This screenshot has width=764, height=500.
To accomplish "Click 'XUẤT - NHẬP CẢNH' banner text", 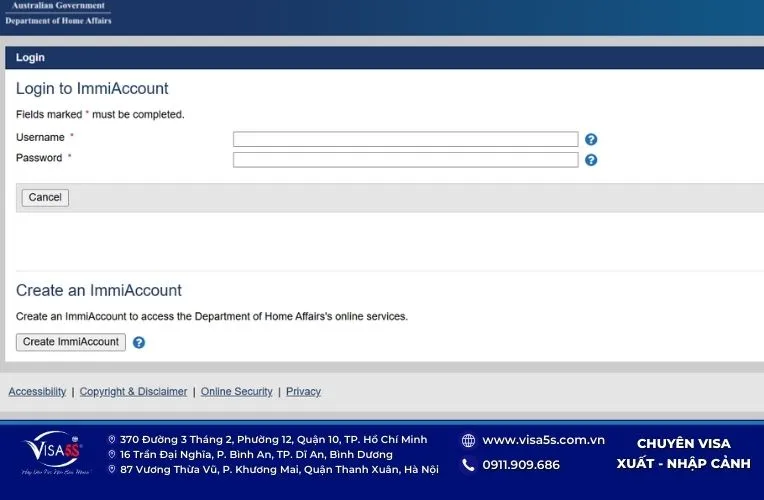I will [x=684, y=463].
